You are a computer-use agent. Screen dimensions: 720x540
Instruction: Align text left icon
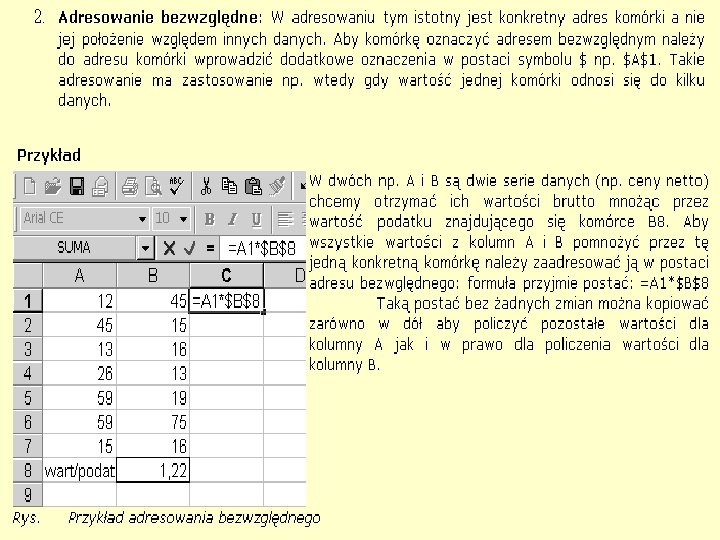[285, 219]
